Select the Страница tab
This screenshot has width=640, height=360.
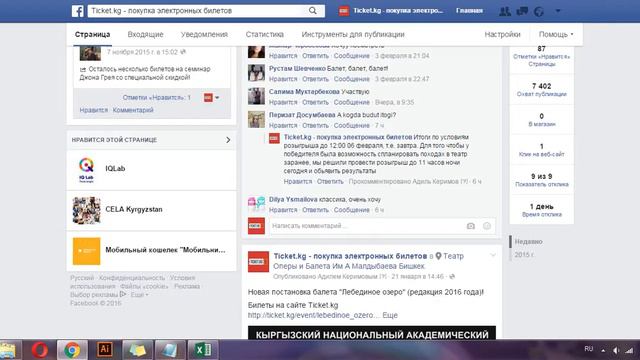(x=92, y=35)
